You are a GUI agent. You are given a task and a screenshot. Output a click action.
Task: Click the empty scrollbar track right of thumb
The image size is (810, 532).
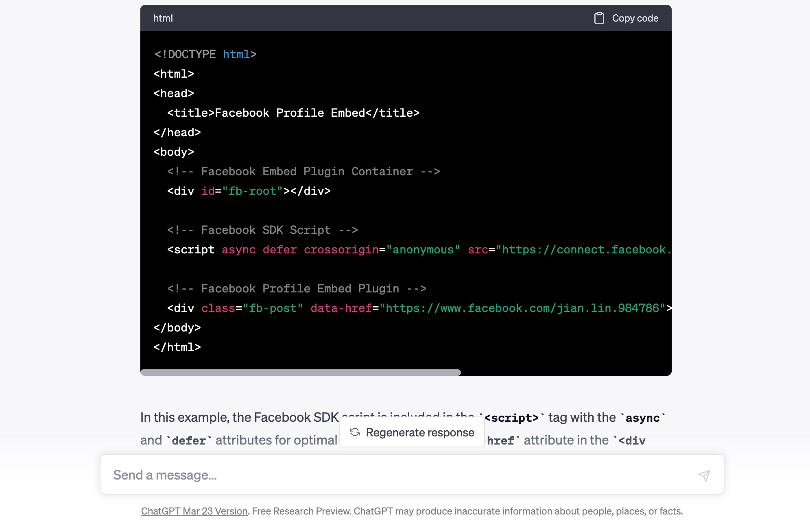[x=565, y=372]
